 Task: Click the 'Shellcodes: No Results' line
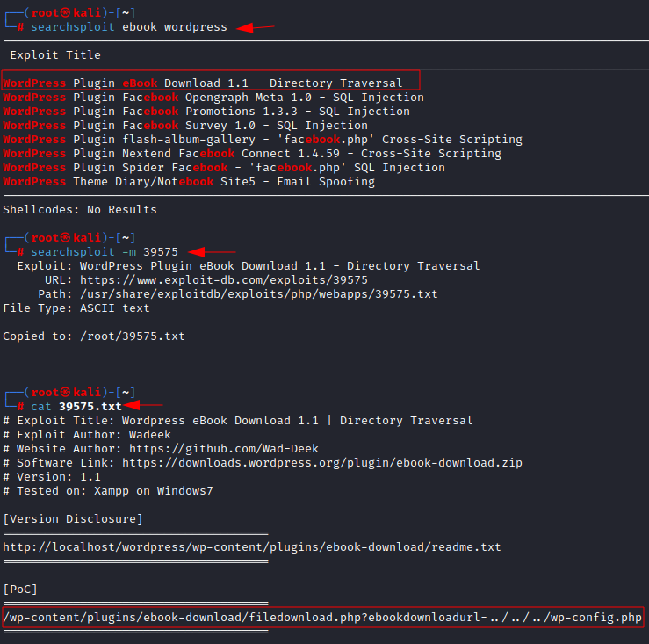pyautogui.click(x=80, y=210)
